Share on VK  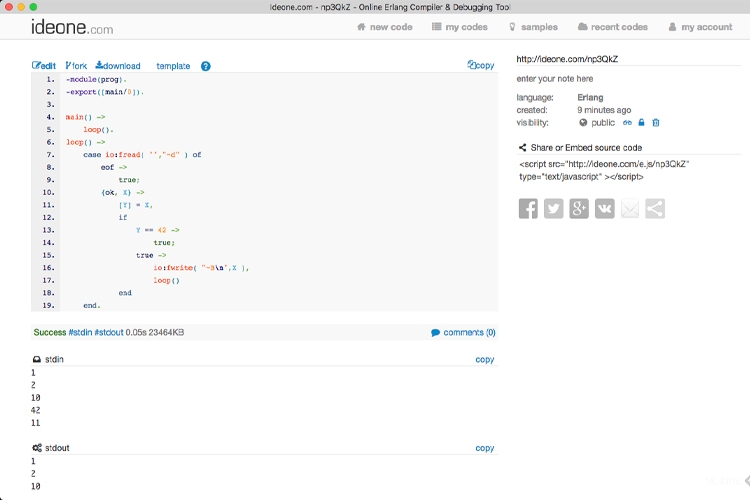[605, 209]
